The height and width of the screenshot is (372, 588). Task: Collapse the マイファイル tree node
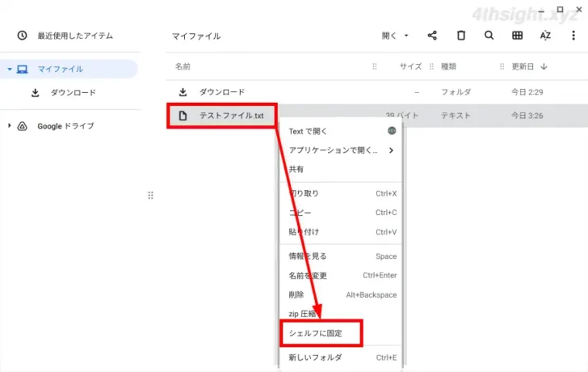[x=10, y=69]
